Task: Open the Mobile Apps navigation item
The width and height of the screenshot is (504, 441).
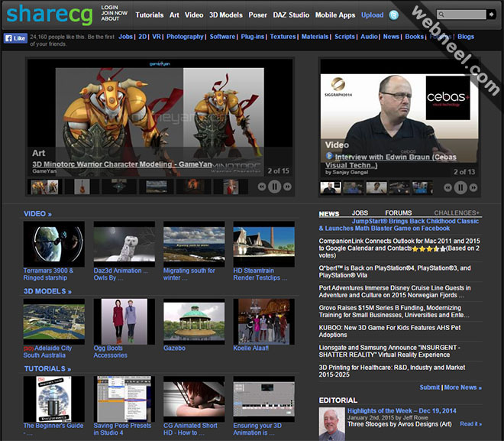Action: coord(335,15)
